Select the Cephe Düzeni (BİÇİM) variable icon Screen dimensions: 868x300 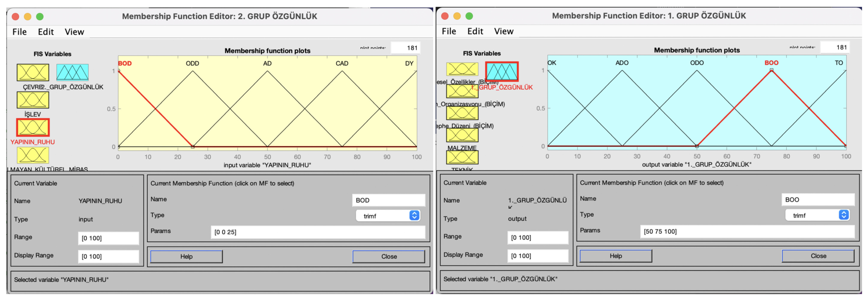point(462,113)
